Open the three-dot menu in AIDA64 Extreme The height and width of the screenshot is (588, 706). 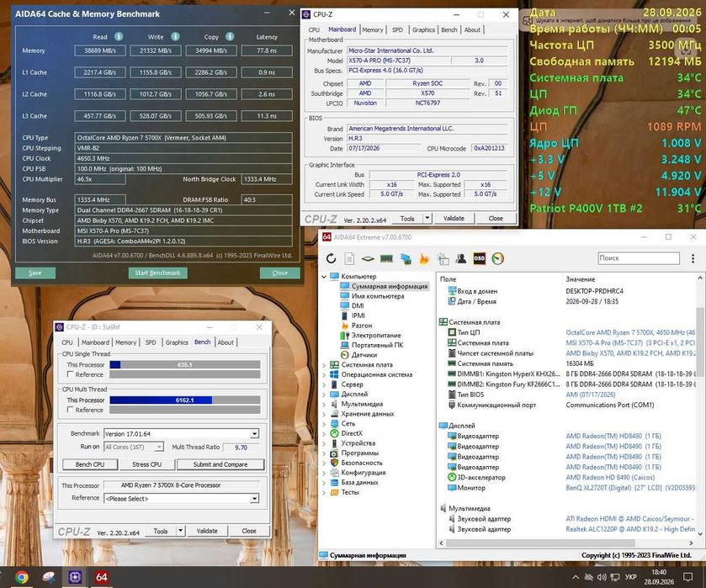click(693, 258)
